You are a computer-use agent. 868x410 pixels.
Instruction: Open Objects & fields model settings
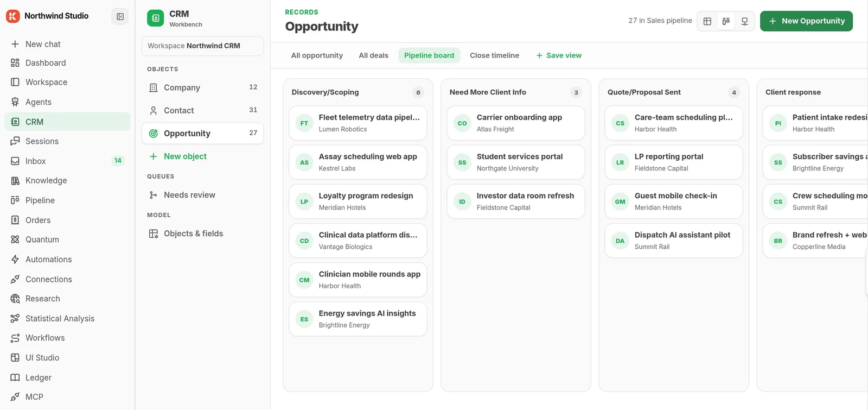coord(203,234)
